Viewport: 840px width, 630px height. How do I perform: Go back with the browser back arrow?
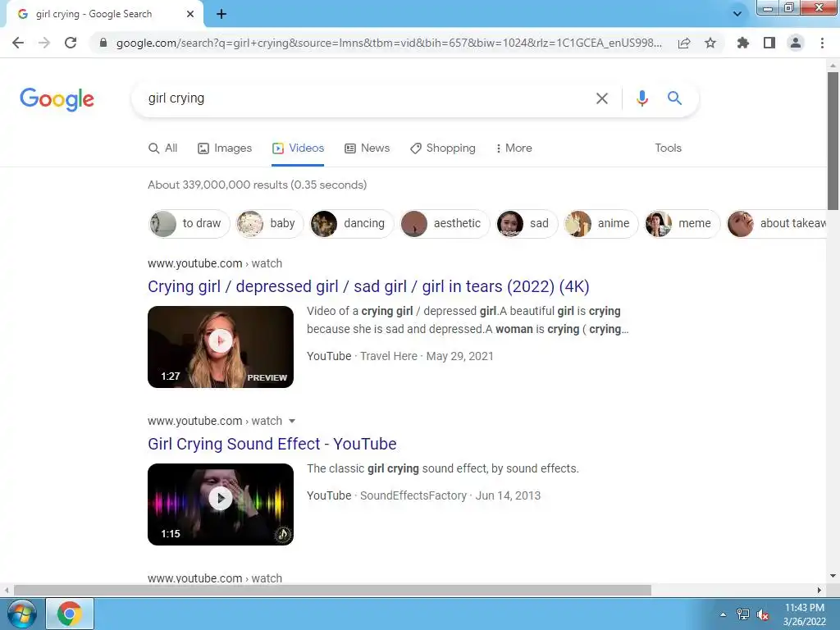[x=18, y=43]
